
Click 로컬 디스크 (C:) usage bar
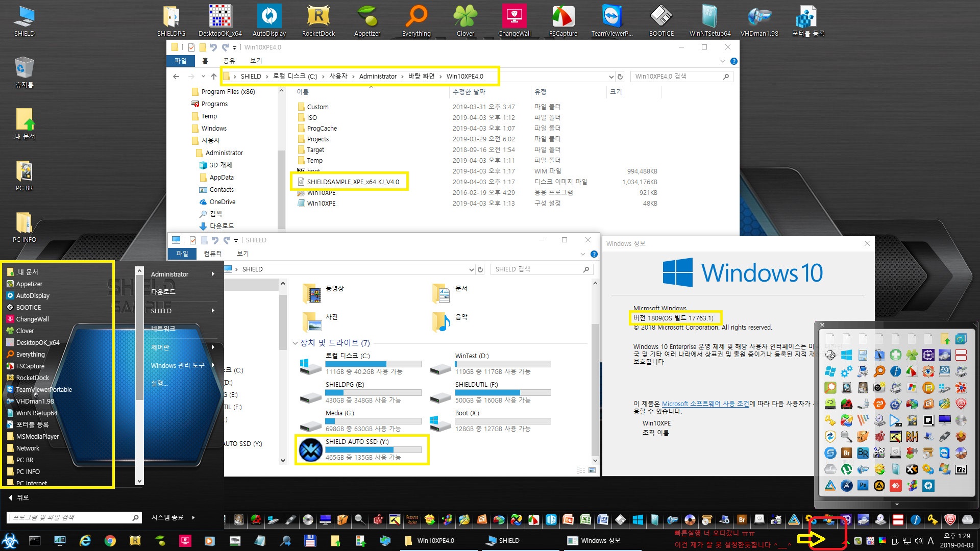click(373, 364)
